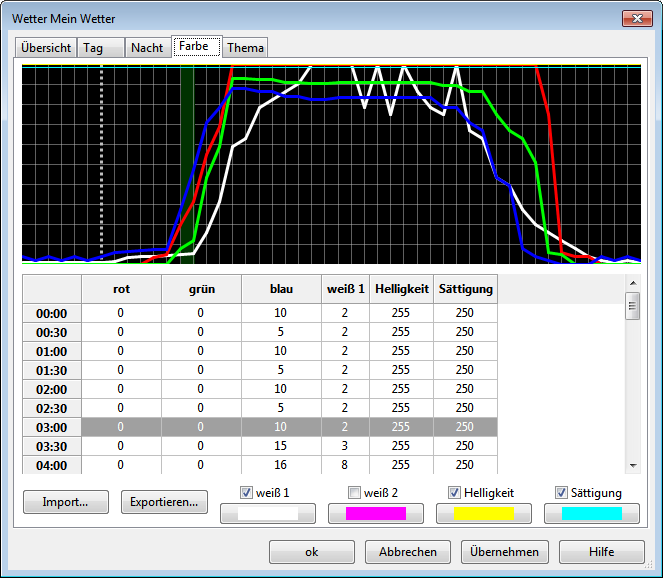Click the Übernehmen button
The image size is (663, 578).
[x=504, y=552]
